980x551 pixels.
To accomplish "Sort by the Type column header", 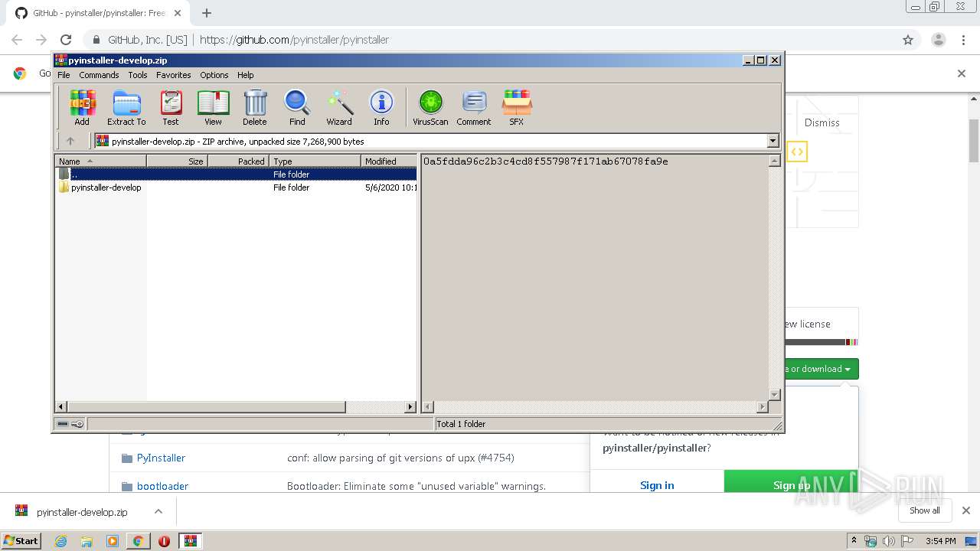I will [315, 161].
